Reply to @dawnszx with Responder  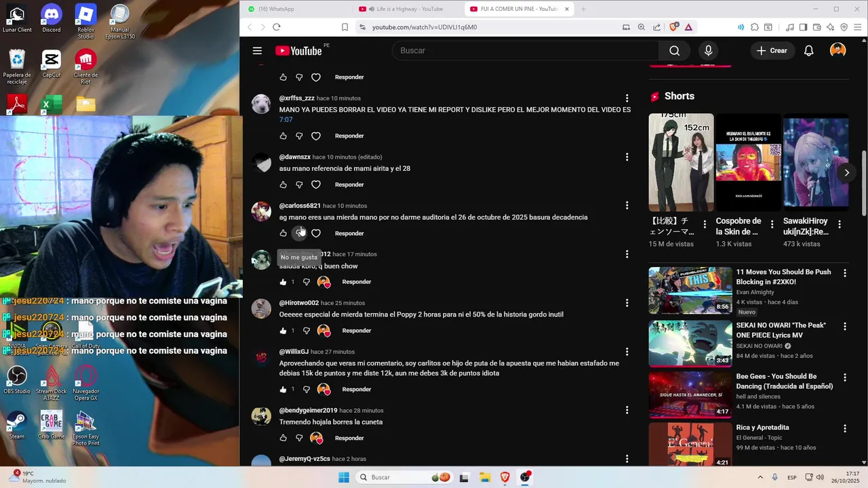[x=349, y=184]
